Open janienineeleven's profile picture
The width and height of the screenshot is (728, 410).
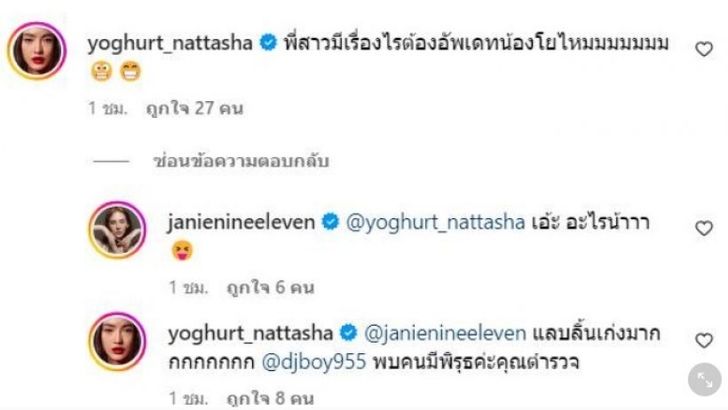117,229
